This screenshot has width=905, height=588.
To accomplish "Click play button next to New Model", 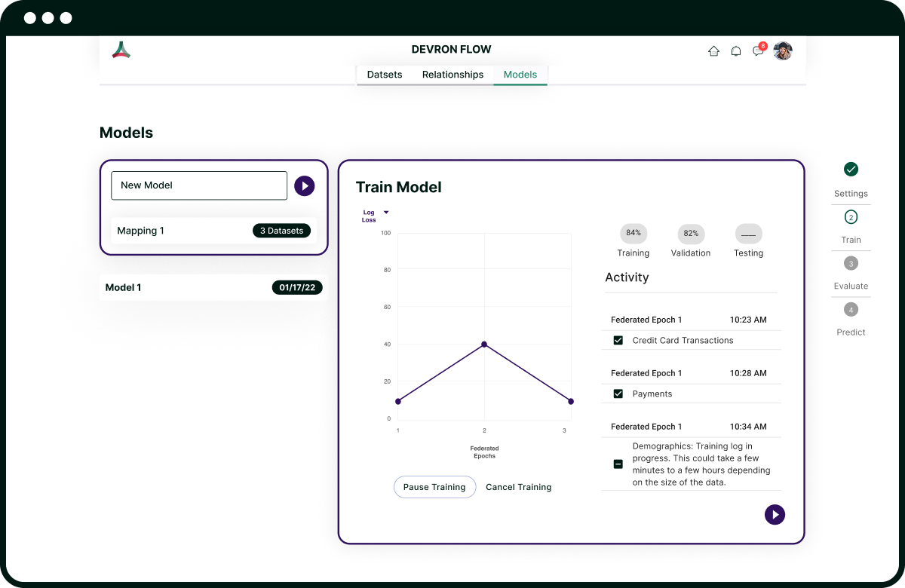I will point(305,185).
